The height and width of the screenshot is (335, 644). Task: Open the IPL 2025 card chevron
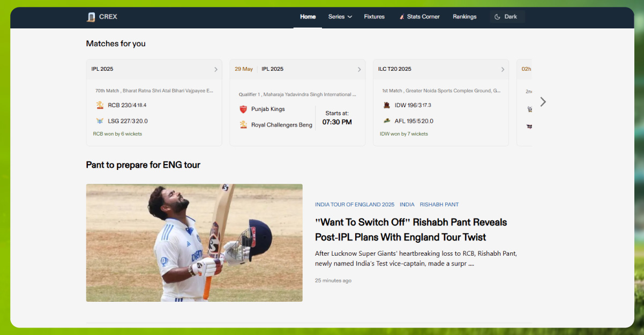[x=215, y=69]
